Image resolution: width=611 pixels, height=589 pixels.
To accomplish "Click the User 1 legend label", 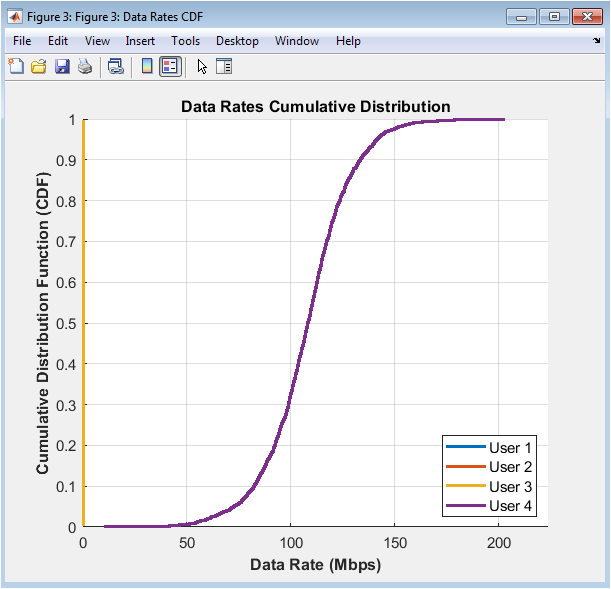I will tap(510, 447).
